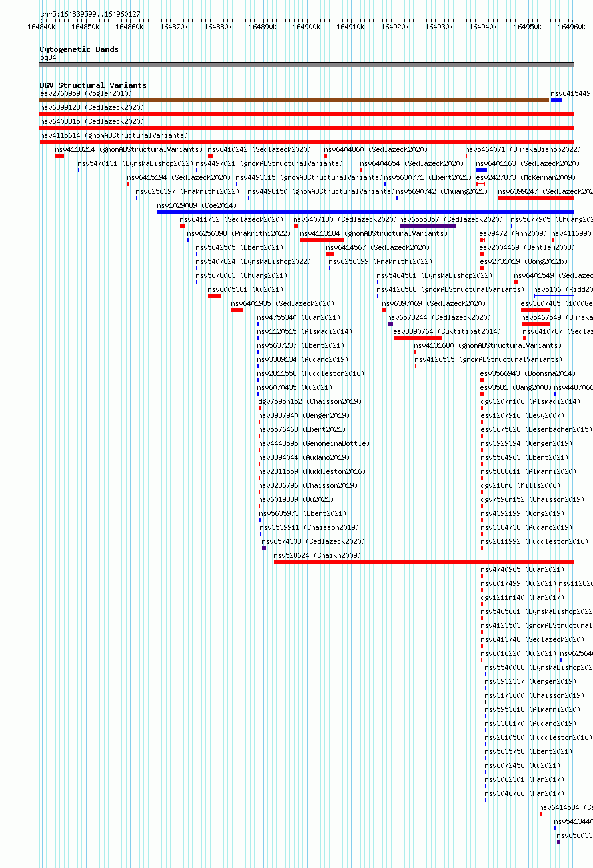The width and height of the screenshot is (593, 868).
Task: Click the nsv1029089 (Coe2014) blue bar
Action: click(365, 212)
